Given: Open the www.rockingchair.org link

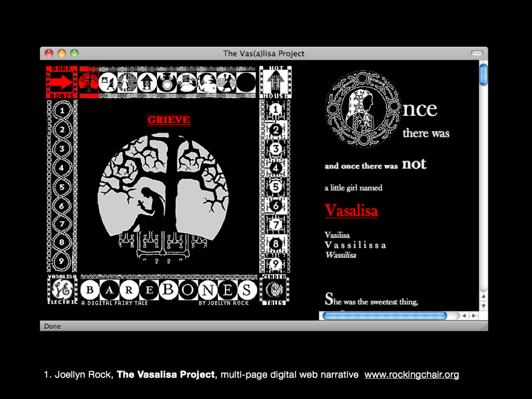Looking at the screenshot, I should click(411, 375).
